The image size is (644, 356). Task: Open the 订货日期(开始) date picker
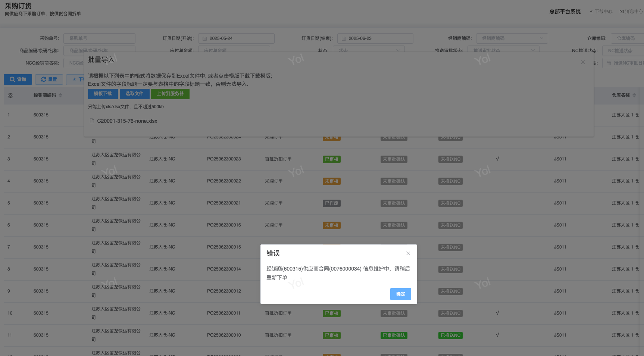pos(236,38)
